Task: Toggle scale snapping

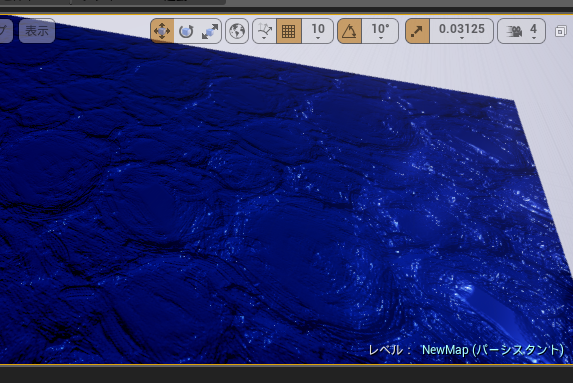Action: [417, 31]
